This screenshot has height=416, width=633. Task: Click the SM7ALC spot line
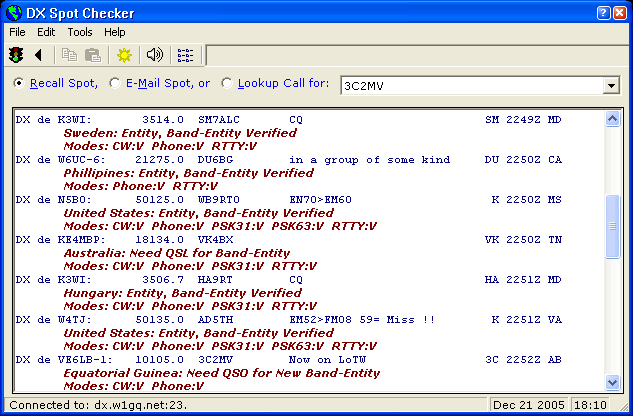(288, 120)
